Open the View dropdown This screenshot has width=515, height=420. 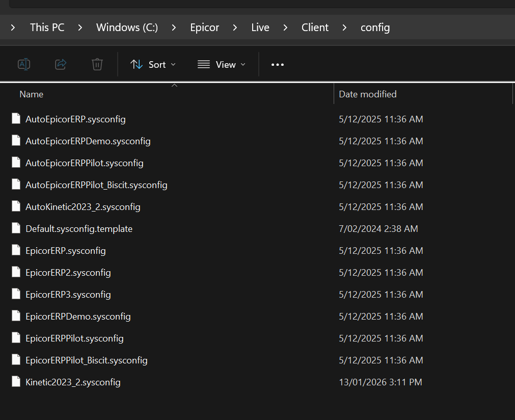point(221,65)
